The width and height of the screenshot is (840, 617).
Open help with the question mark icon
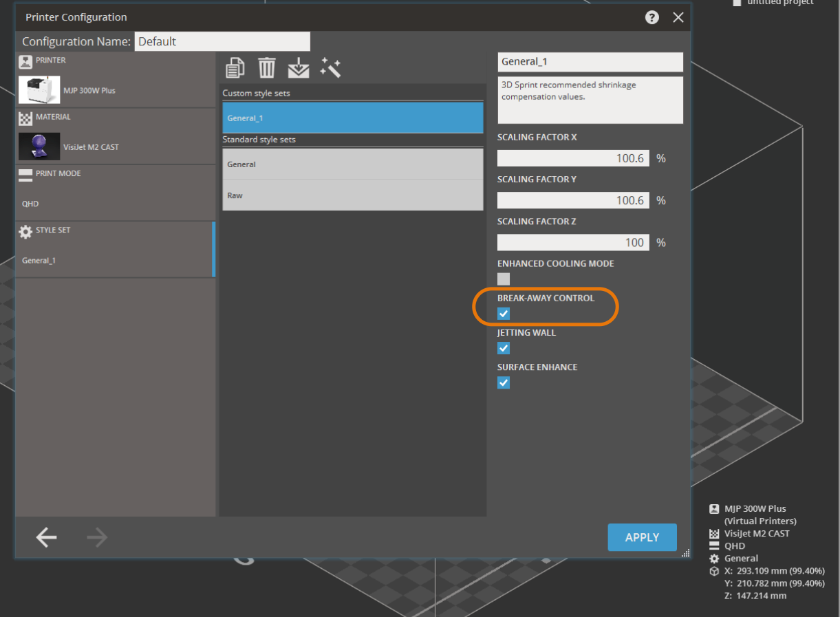(x=652, y=18)
